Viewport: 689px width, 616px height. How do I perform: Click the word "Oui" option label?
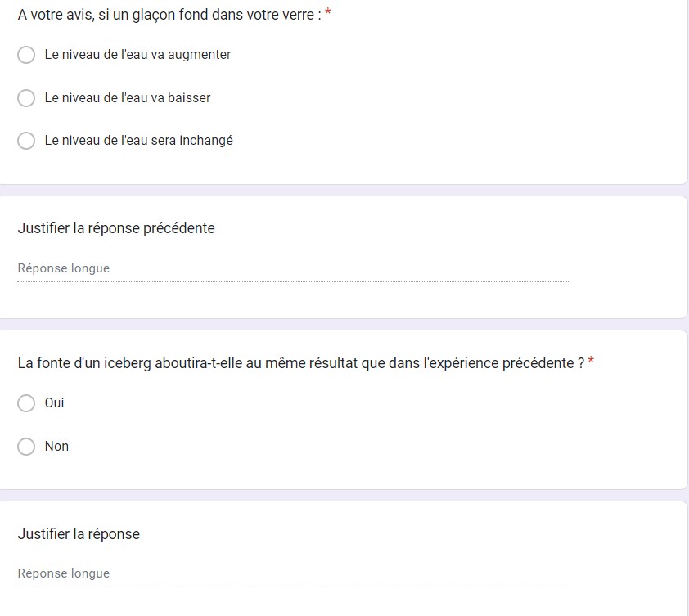pyautogui.click(x=55, y=403)
